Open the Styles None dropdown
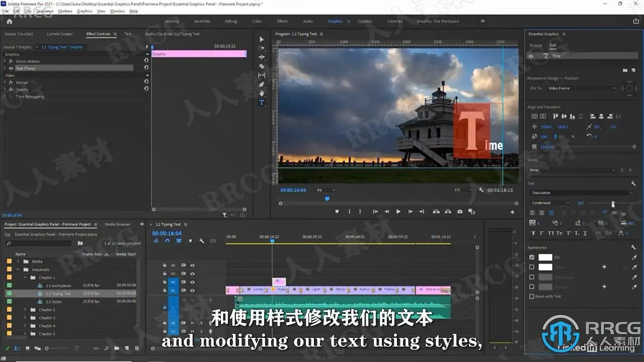 pos(573,170)
